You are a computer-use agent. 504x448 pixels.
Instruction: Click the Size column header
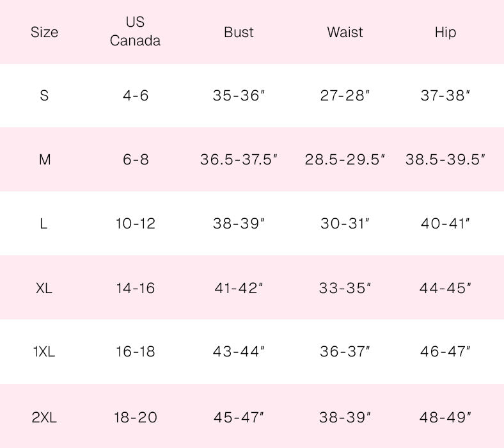click(x=44, y=32)
